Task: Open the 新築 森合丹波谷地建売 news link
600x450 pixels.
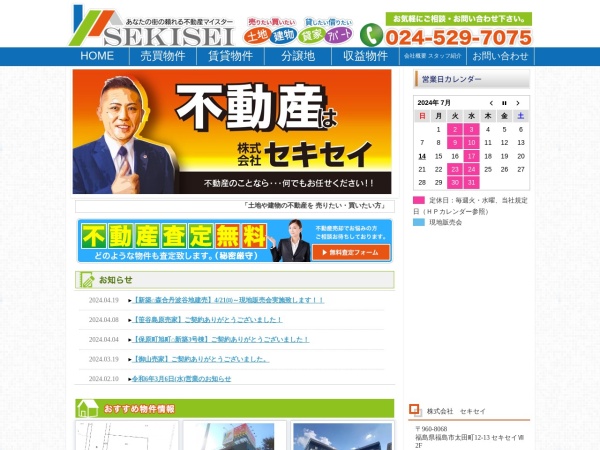Action: click(228, 300)
